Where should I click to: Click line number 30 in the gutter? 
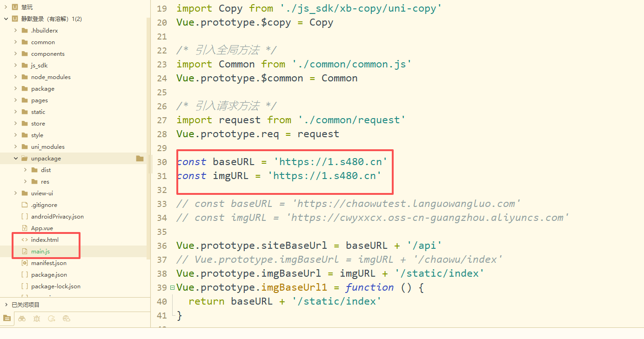161,162
